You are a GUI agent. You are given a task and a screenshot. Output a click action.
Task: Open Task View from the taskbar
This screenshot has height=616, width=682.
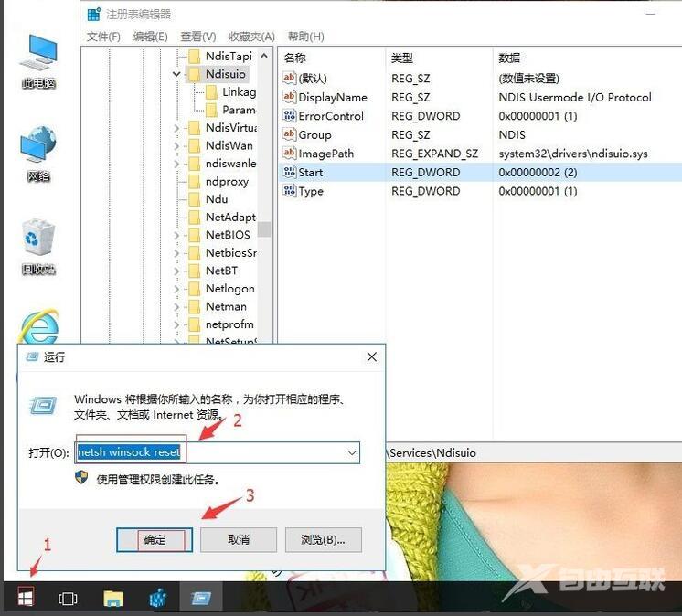[68, 599]
